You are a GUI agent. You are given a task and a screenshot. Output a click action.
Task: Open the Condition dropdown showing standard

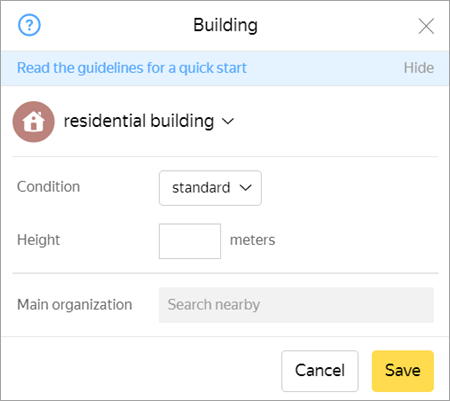pos(210,188)
